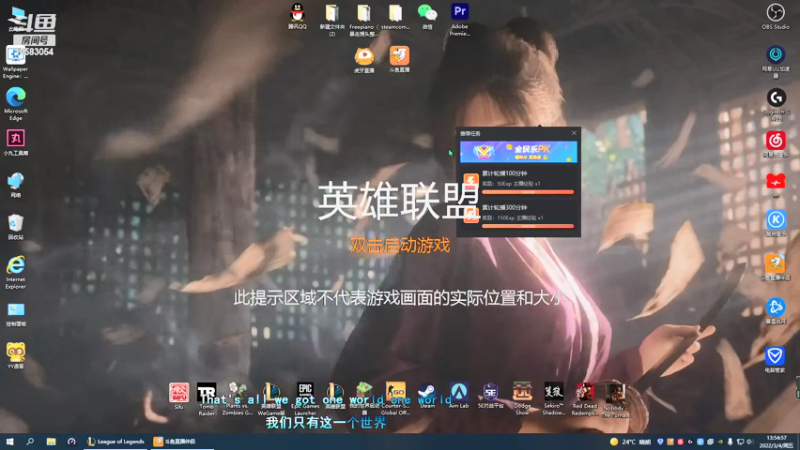Image resolution: width=800 pixels, height=450 pixels.
Task: Click the 100分钟 task progress bar
Action: tap(528, 192)
